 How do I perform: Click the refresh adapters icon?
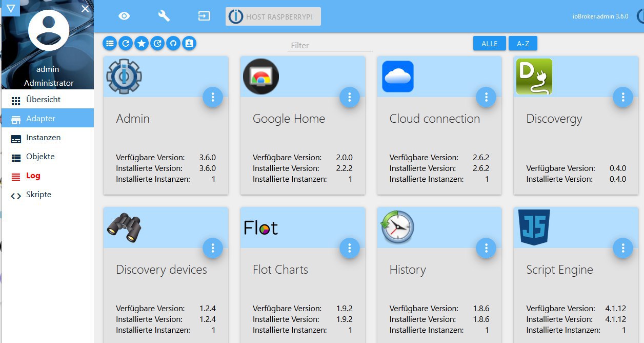[x=126, y=44]
